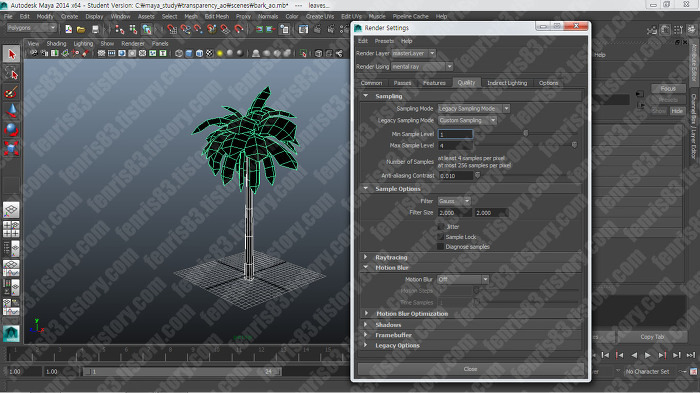
Task: Open the Presets menu in Render Settings
Action: (384, 41)
